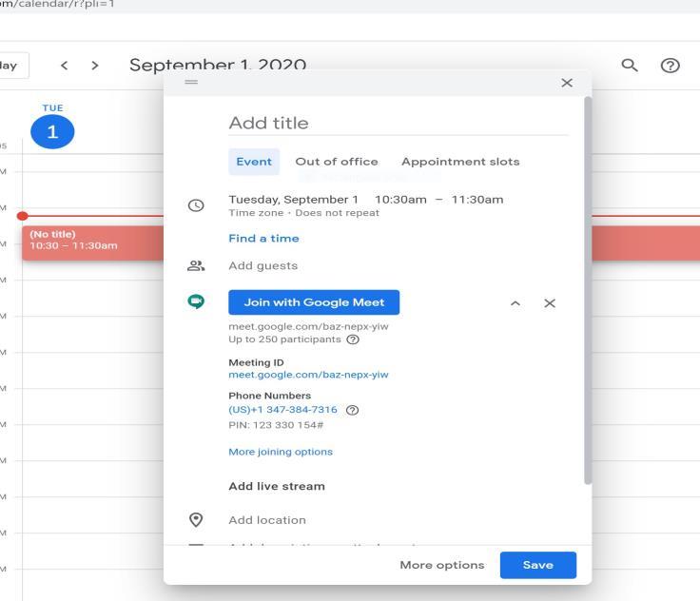Click the guests people icon
The image size is (700, 601).
(x=196, y=266)
